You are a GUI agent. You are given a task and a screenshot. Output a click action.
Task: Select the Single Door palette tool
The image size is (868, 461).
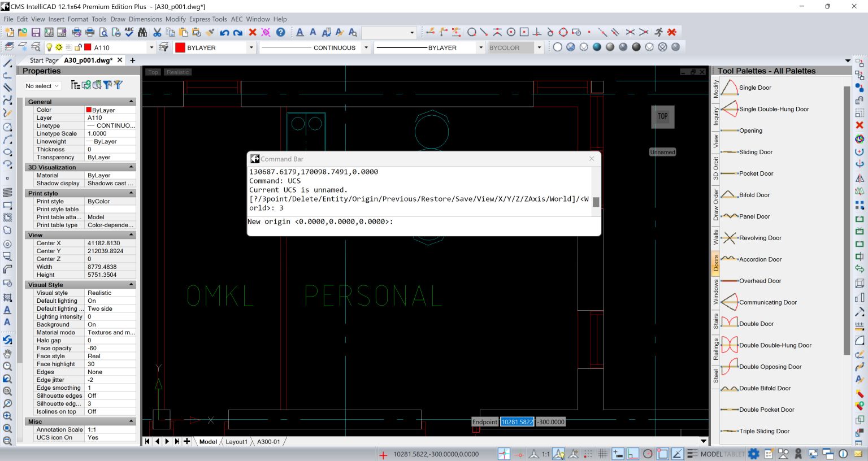tap(755, 88)
